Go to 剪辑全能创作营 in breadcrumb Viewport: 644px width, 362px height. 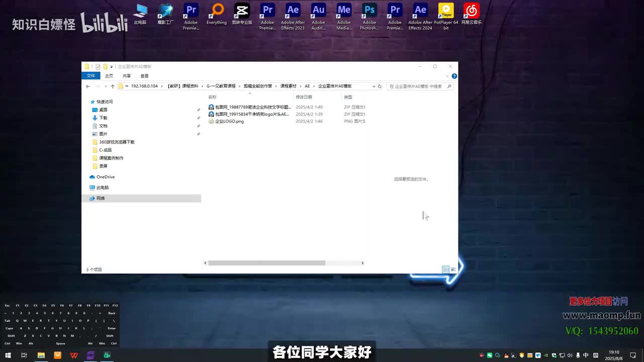(x=258, y=86)
